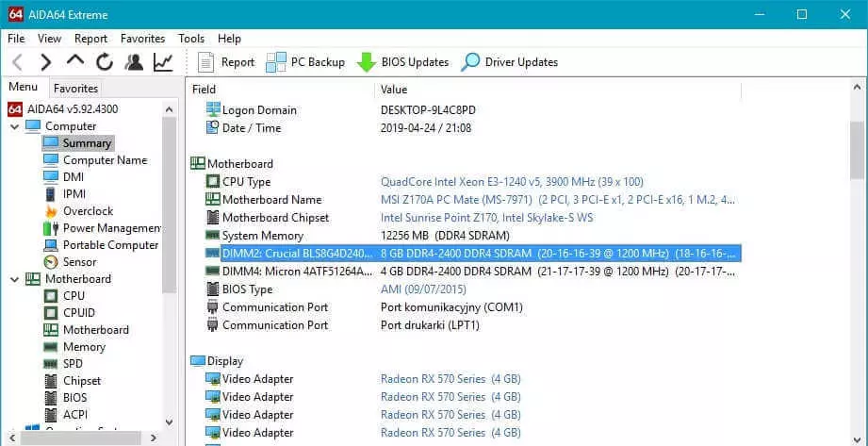
Task: Open DMI in the sidebar tree
Action: pos(64,177)
